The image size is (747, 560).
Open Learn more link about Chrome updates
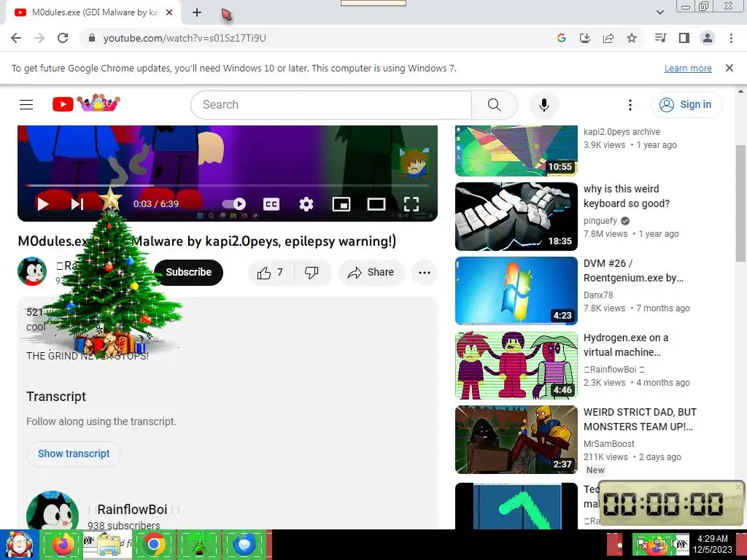tap(688, 68)
